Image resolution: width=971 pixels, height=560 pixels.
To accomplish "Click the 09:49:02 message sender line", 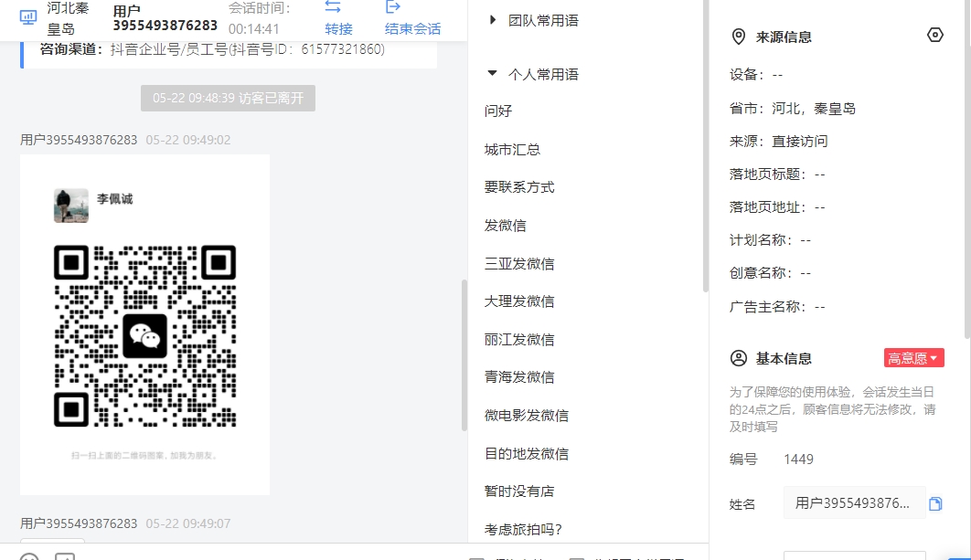I will point(125,140).
